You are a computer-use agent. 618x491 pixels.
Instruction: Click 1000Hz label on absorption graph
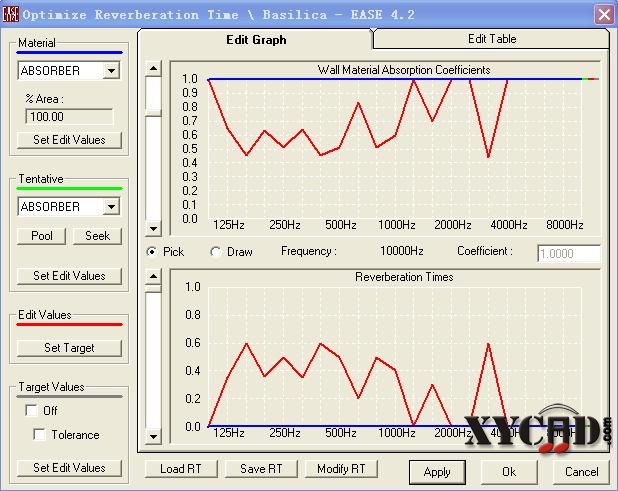coord(396,225)
